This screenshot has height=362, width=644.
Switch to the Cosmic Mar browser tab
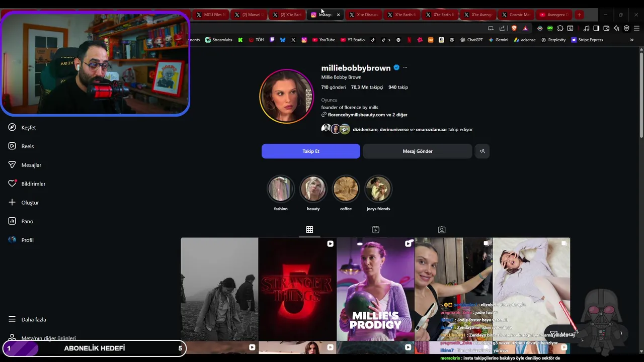(516, 15)
